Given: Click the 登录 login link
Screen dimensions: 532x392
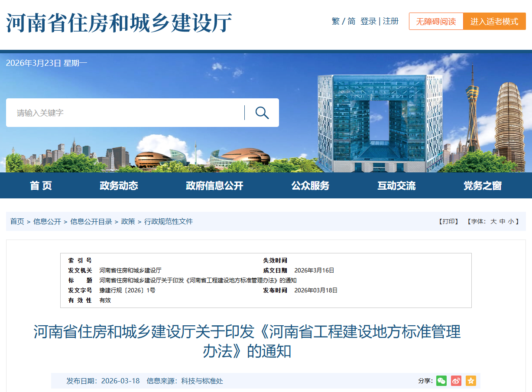Looking at the screenshot, I should (x=368, y=21).
